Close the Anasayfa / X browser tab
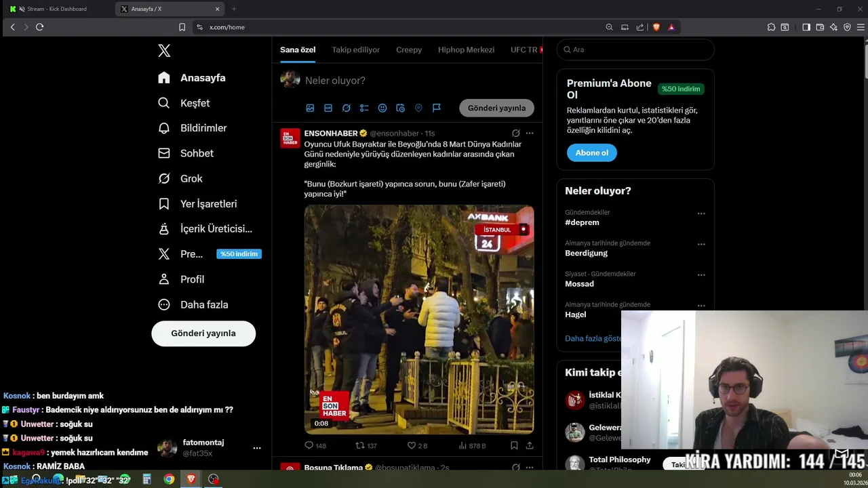Viewport: 868px width, 488px height. pos(218,9)
